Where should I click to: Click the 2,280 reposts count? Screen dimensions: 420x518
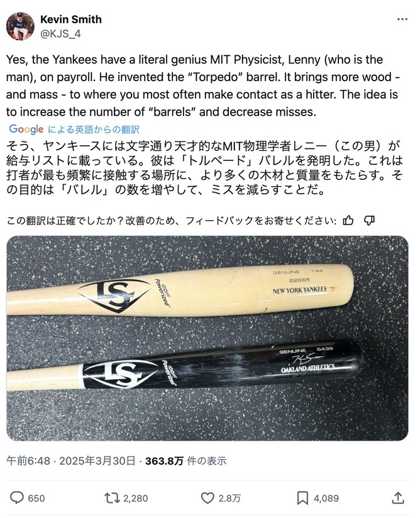[135, 498]
